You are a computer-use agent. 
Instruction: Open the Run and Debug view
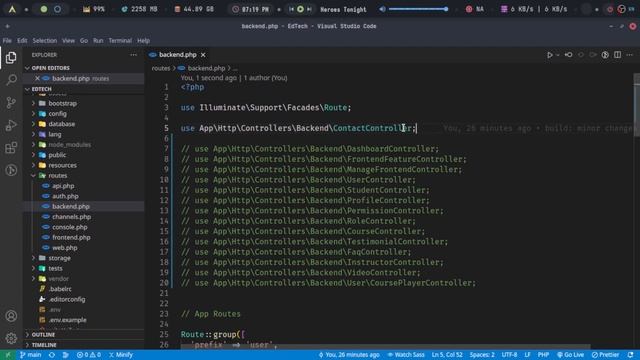[11, 125]
